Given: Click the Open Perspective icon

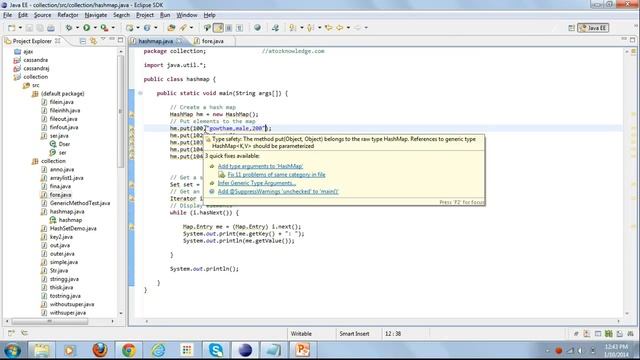Looking at the screenshot, I should click(x=571, y=28).
